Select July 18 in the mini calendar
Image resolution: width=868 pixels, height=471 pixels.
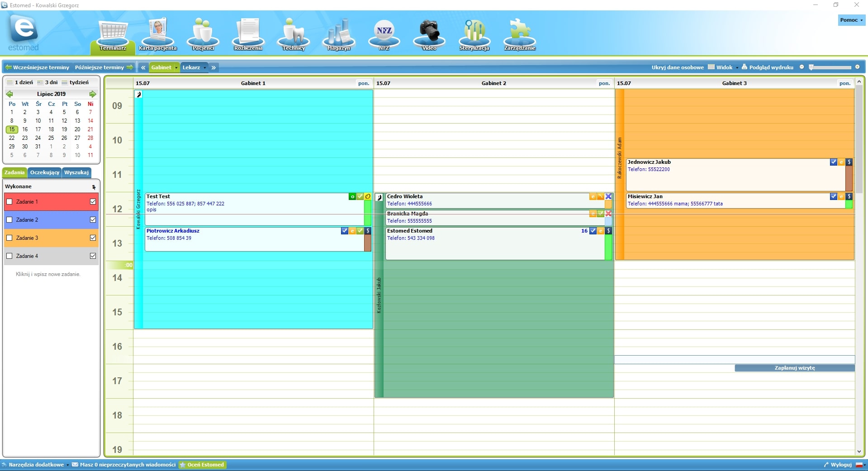[51, 129]
